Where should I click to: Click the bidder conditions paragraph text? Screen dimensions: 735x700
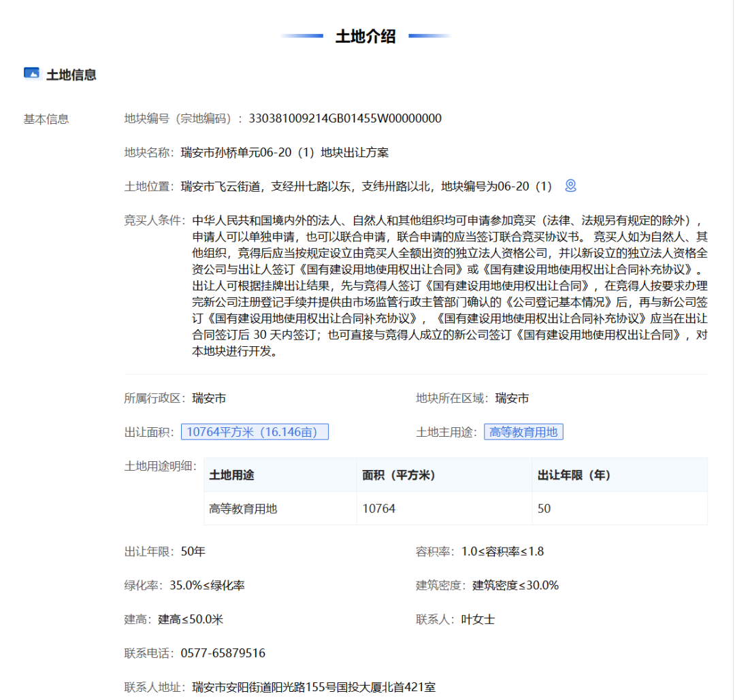[449, 286]
